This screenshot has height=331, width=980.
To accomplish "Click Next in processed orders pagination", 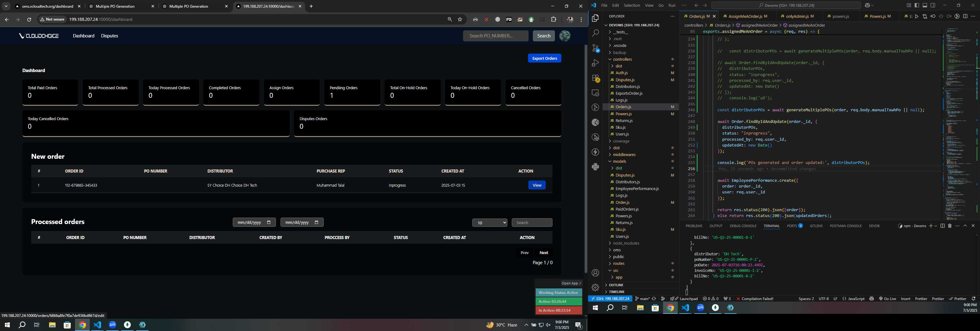I will (544, 253).
